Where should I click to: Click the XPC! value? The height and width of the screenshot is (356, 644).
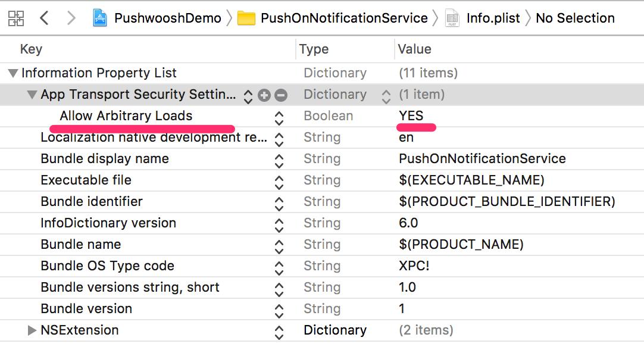pyautogui.click(x=414, y=266)
